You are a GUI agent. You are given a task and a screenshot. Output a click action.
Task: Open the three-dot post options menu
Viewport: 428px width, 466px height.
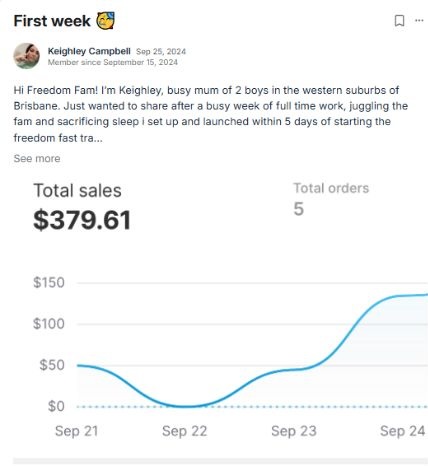click(419, 21)
